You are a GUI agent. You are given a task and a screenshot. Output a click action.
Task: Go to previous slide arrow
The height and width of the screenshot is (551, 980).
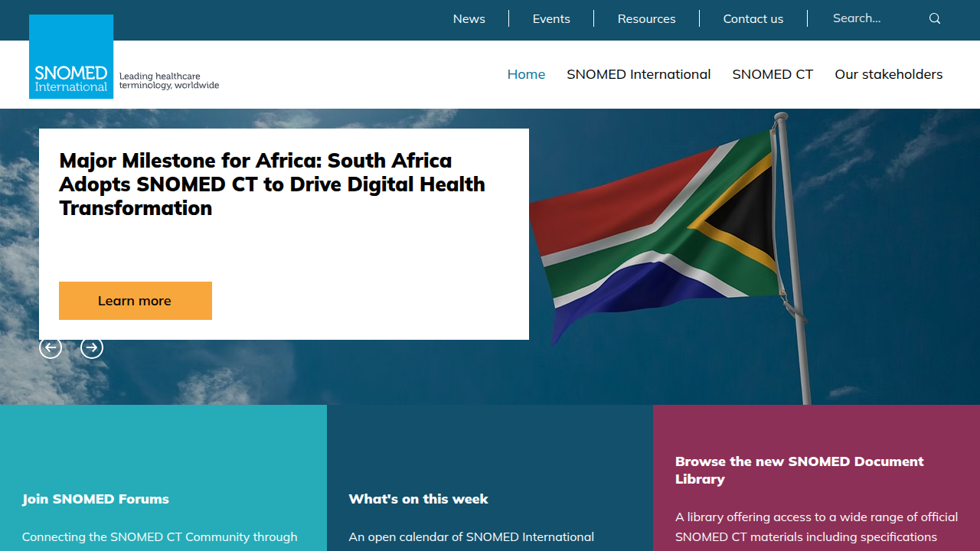tap(51, 348)
